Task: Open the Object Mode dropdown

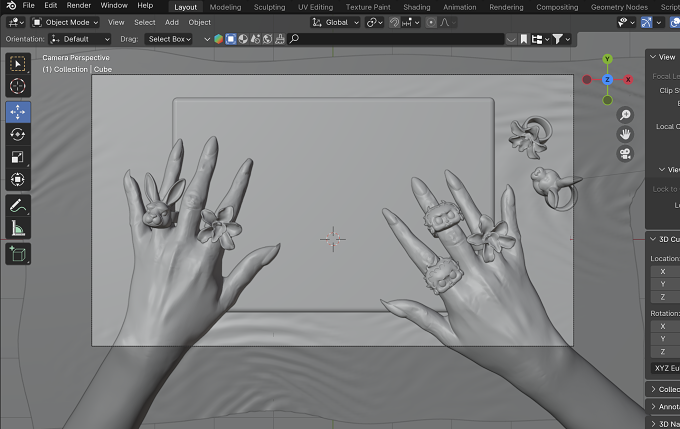Action: pyautogui.click(x=65, y=23)
